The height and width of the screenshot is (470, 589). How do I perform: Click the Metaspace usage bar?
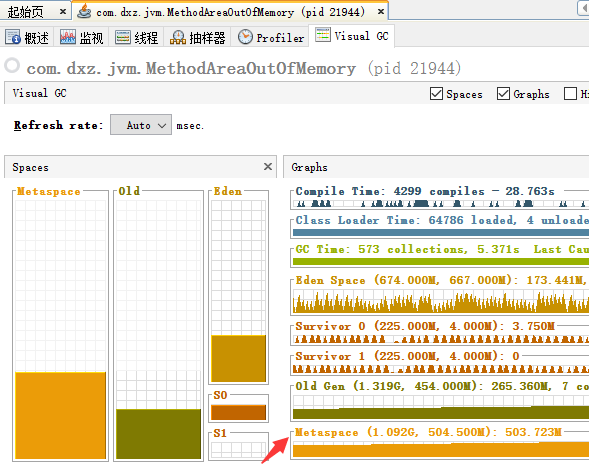click(x=60, y=415)
